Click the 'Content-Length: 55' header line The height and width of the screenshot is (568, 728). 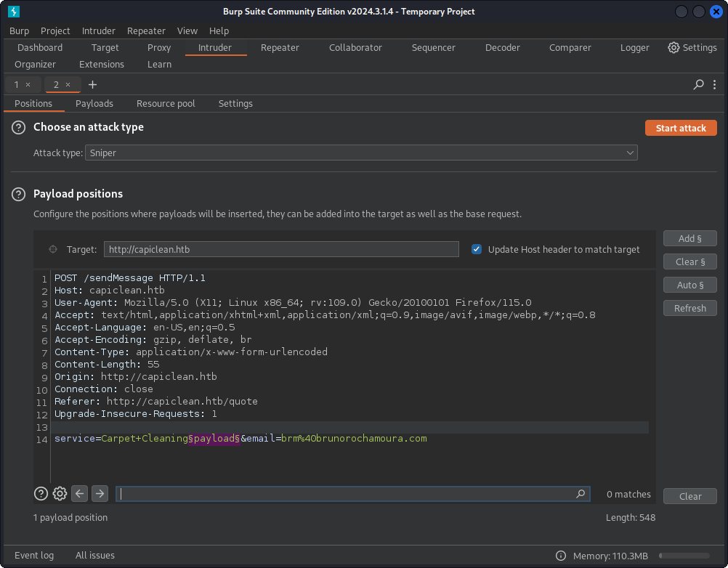[x=107, y=365]
